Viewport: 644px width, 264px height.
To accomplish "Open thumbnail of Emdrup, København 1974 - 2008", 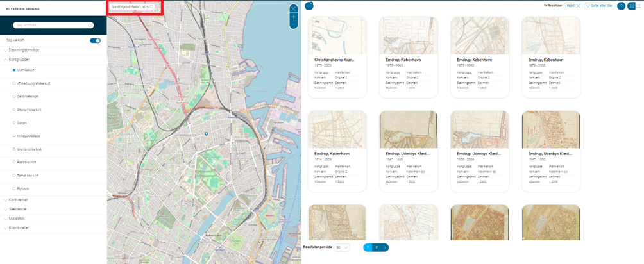I will [x=337, y=129].
